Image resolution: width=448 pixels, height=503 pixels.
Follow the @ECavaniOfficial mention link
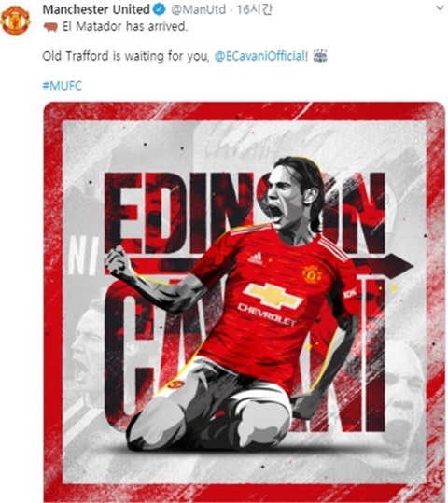(259, 56)
